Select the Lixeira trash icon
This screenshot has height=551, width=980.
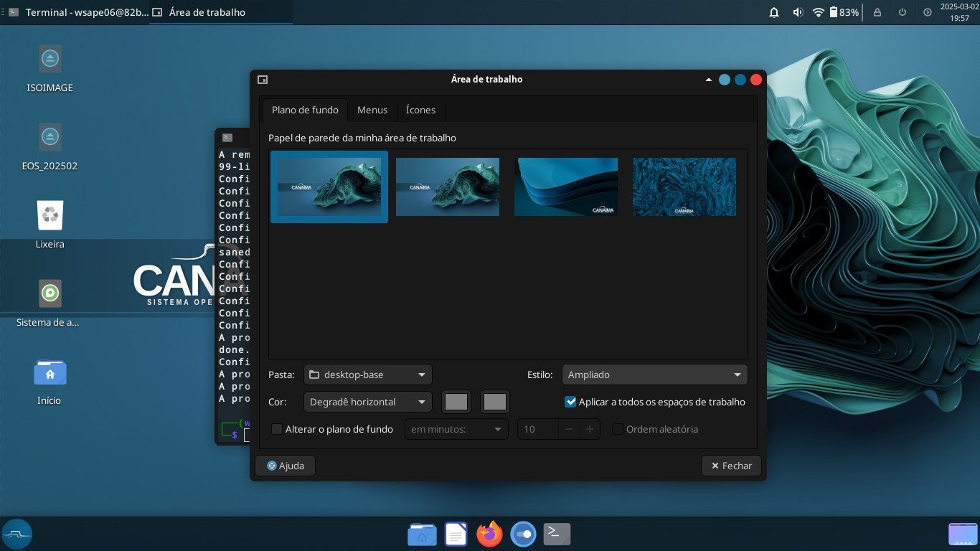click(50, 215)
